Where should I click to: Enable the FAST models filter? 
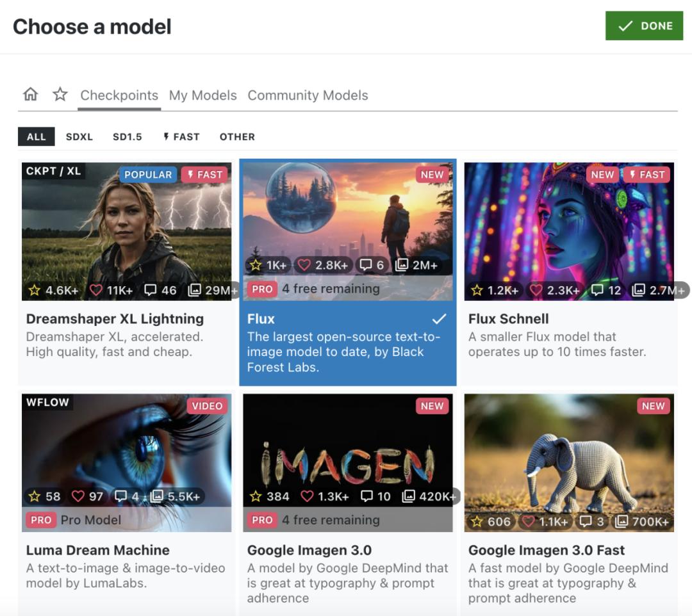pyautogui.click(x=181, y=136)
